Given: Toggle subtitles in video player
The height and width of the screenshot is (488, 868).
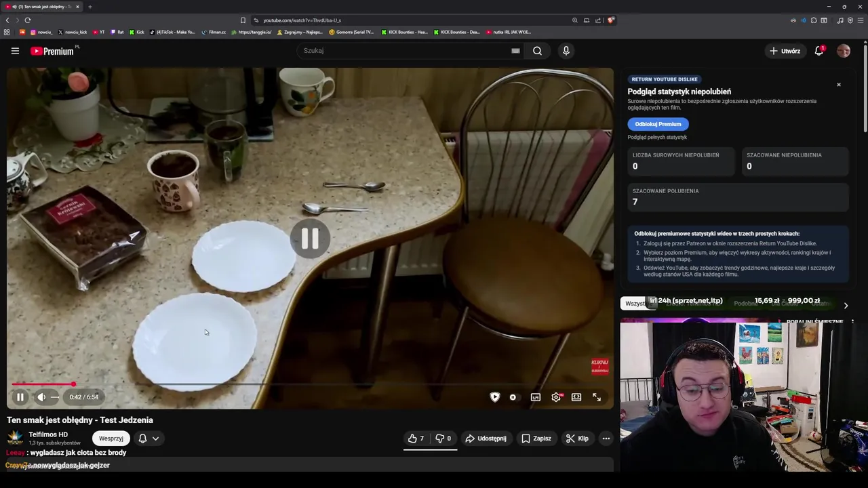Looking at the screenshot, I should click(x=536, y=397).
